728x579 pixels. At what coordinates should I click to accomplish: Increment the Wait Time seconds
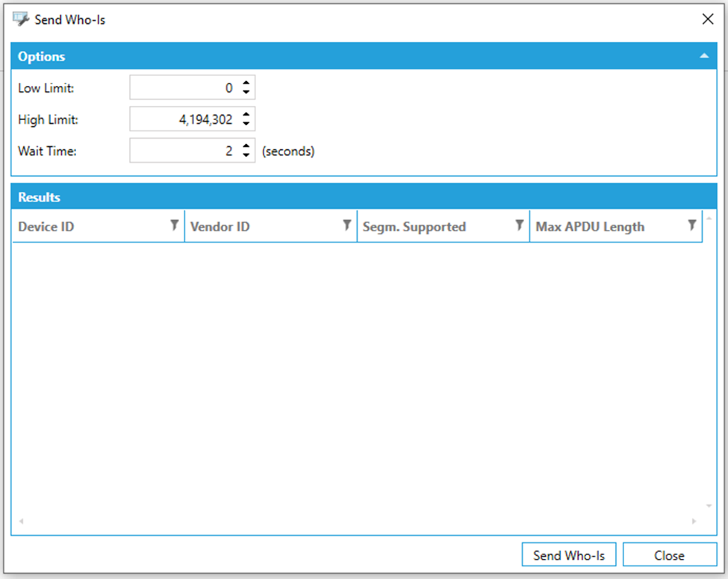tap(246, 146)
